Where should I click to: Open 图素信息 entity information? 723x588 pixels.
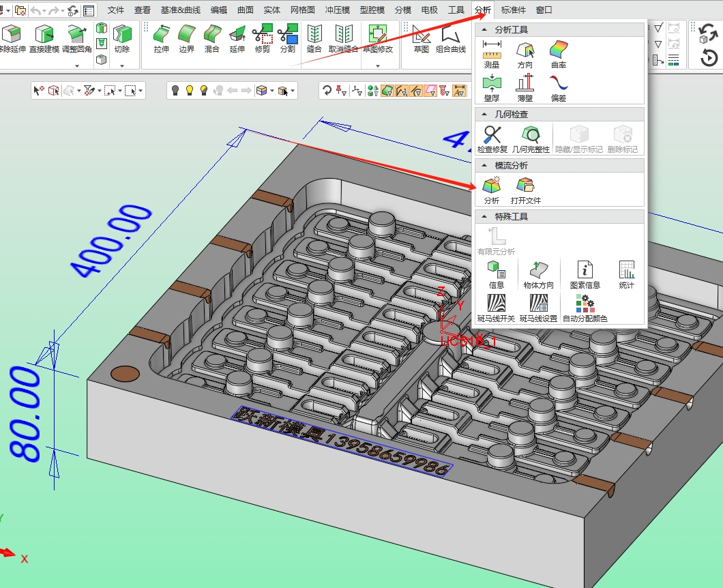585,275
